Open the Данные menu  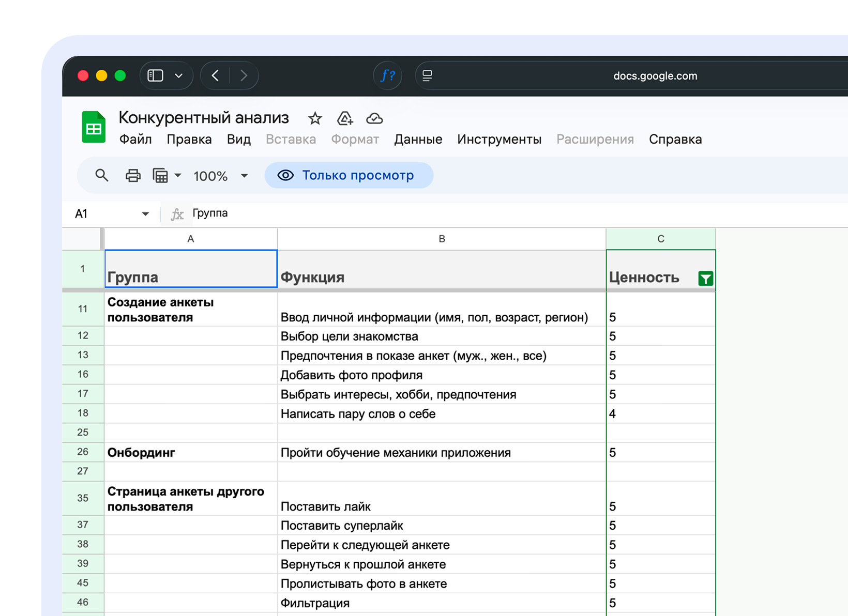click(x=418, y=140)
